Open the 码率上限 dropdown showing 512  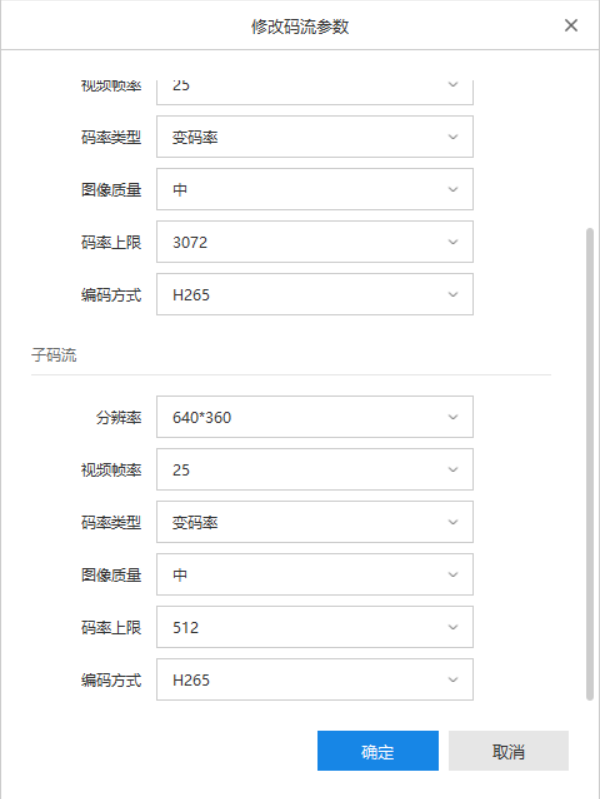[314, 628]
